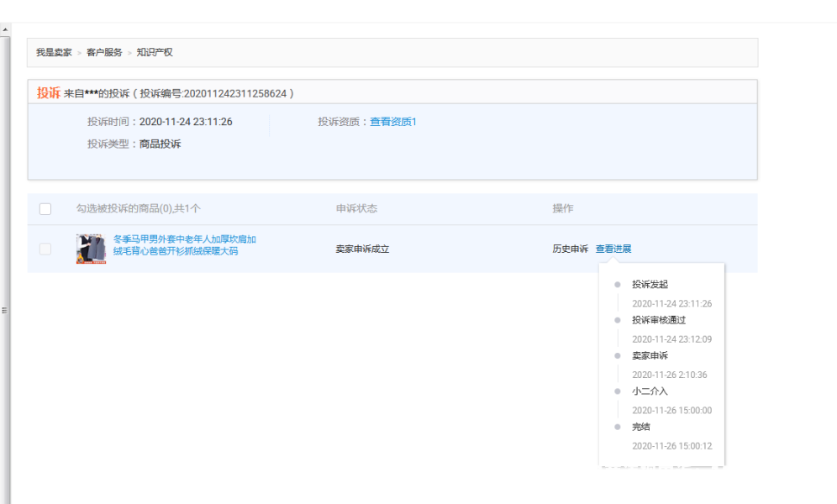This screenshot has width=837, height=504.
Task: Click the left panel splitter grip handle
Action: 4,310
